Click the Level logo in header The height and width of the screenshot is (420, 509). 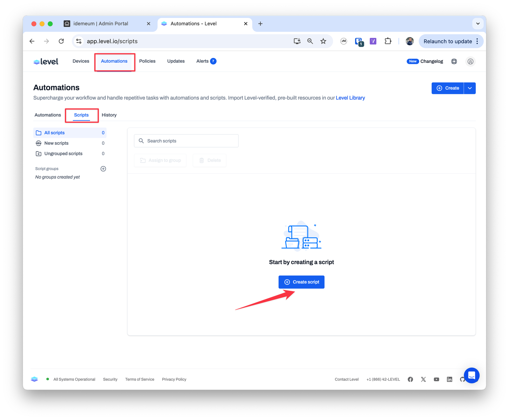46,61
